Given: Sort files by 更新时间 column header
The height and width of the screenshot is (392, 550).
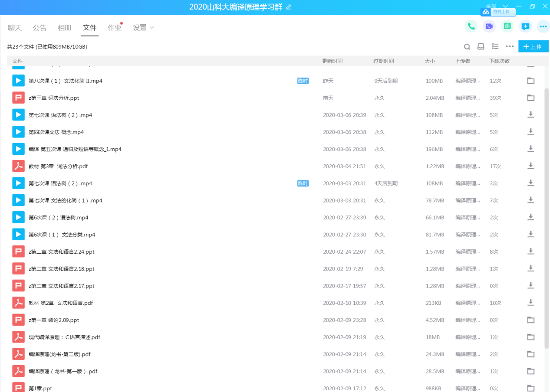Looking at the screenshot, I should point(332,61).
